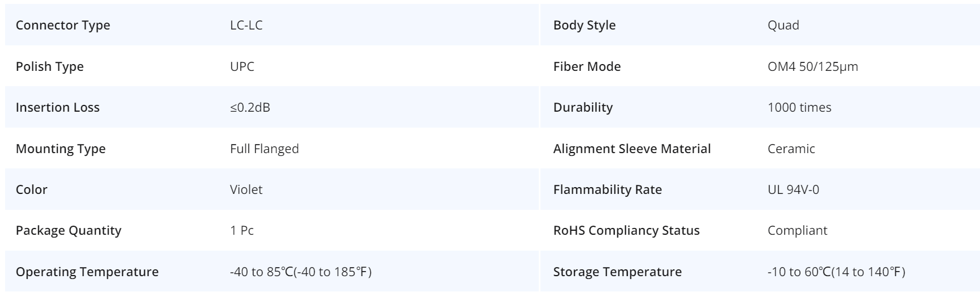980x296 pixels.
Task: Click the Mounting Type label
Action: 61,149
